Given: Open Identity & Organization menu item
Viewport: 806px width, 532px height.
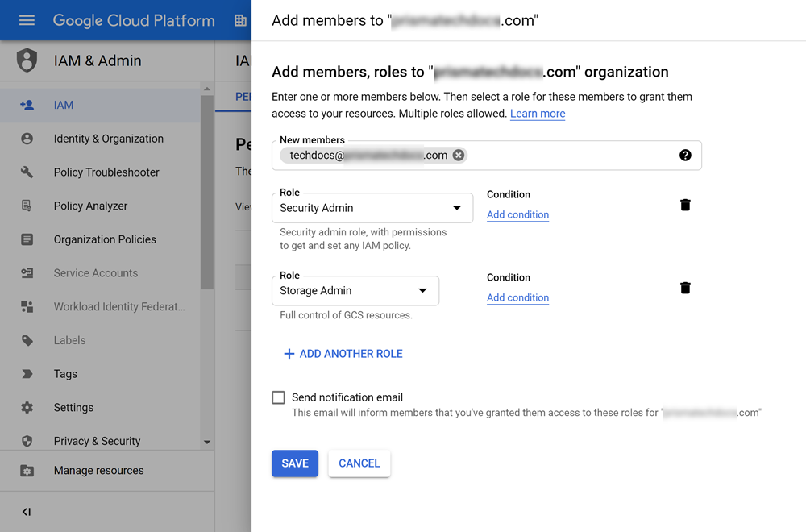Looking at the screenshot, I should [108, 139].
